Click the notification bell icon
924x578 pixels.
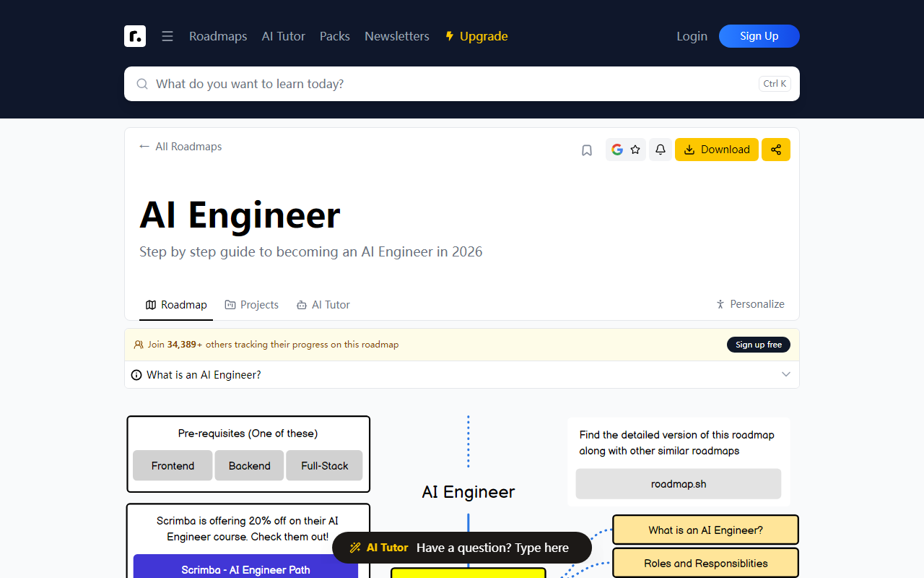pos(661,150)
